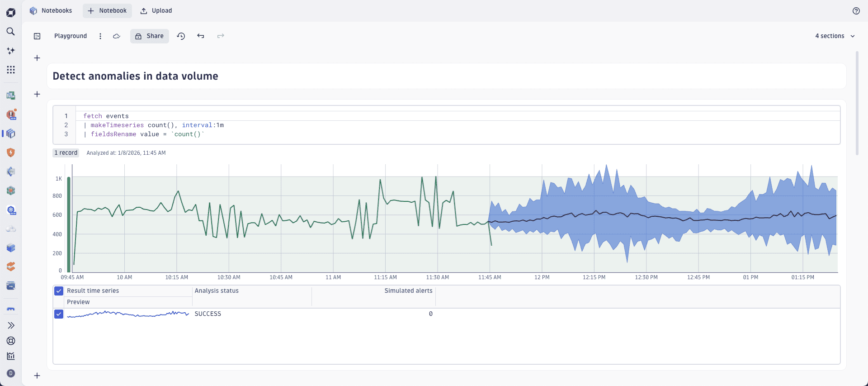Click the Result time series column header

click(93, 291)
